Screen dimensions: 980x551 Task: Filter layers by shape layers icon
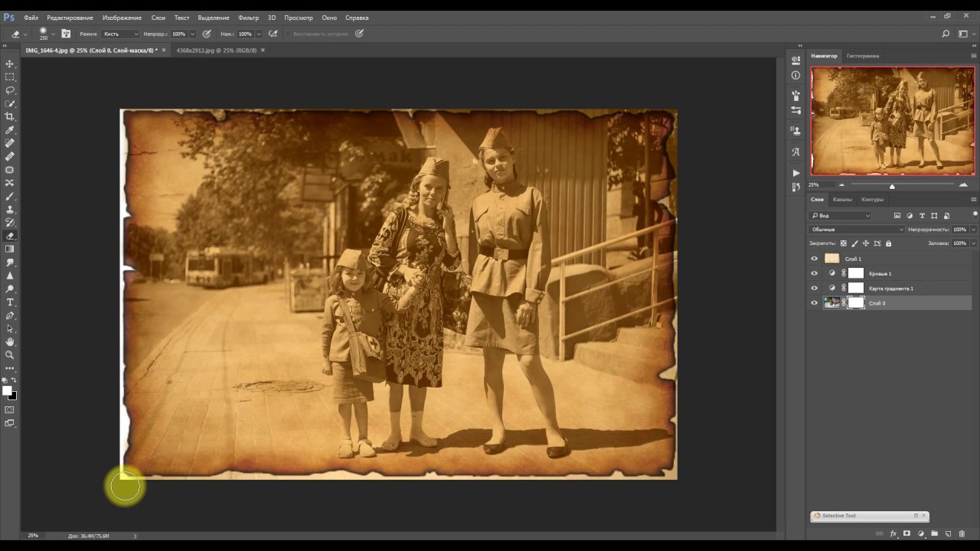934,216
